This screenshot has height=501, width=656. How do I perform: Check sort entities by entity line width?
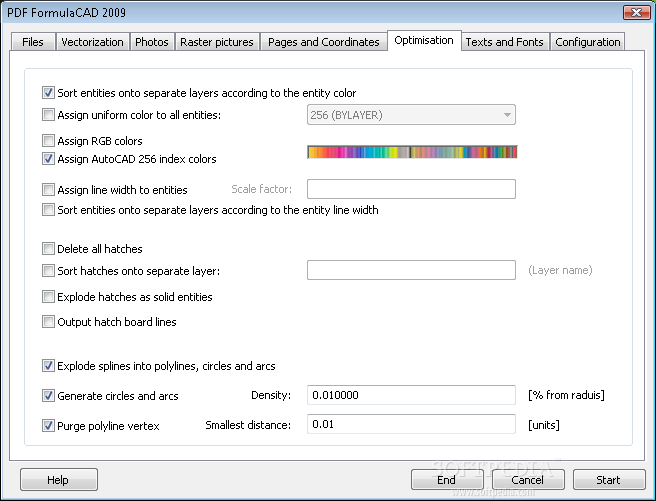tap(48, 210)
